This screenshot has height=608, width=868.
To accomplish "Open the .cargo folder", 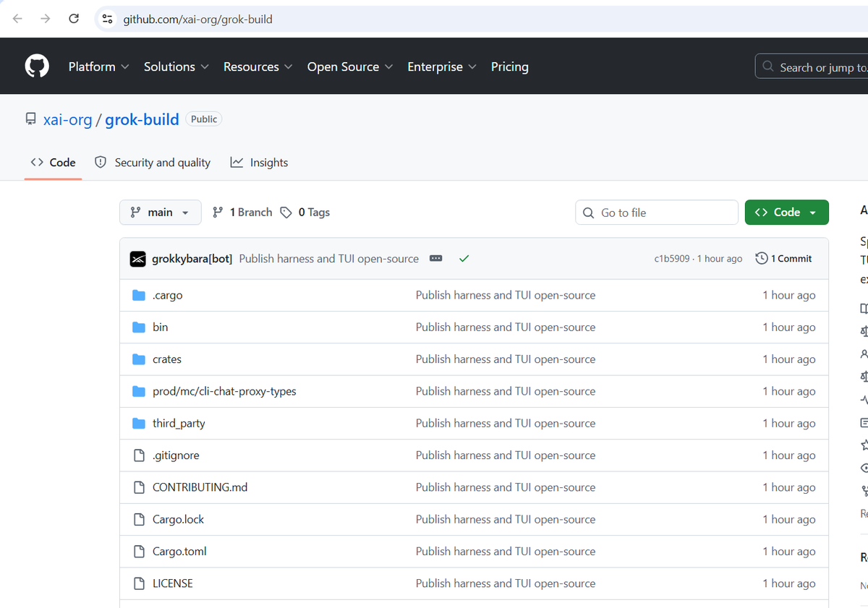I will (168, 296).
